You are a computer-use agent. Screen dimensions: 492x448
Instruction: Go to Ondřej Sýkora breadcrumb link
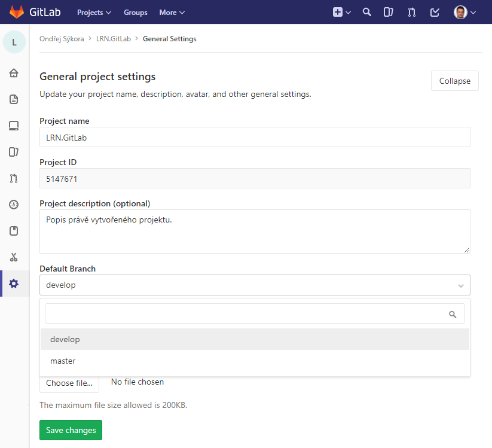(62, 39)
